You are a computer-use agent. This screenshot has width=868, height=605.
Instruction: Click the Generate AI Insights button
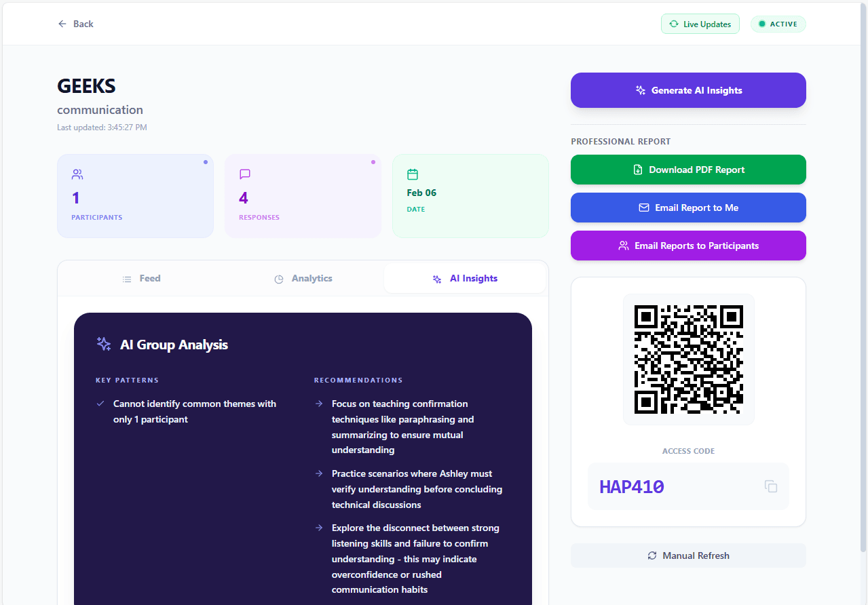click(x=687, y=90)
